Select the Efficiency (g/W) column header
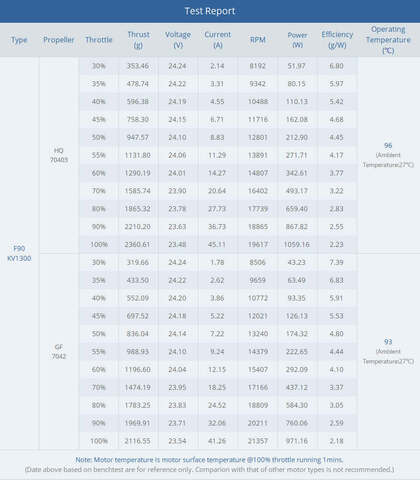Screen dimensions: 420x480 (x=337, y=40)
